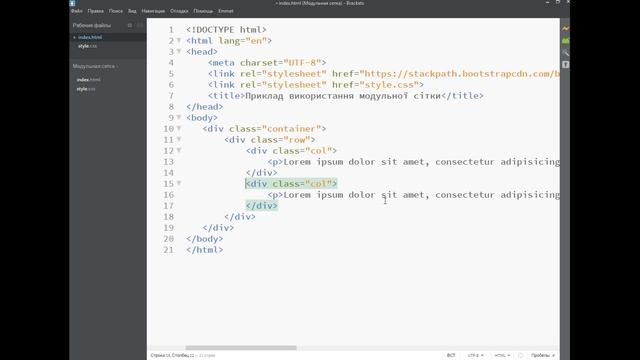Collapse the head tag at line 3
Screen dimensions: 640x360
tap(179, 51)
